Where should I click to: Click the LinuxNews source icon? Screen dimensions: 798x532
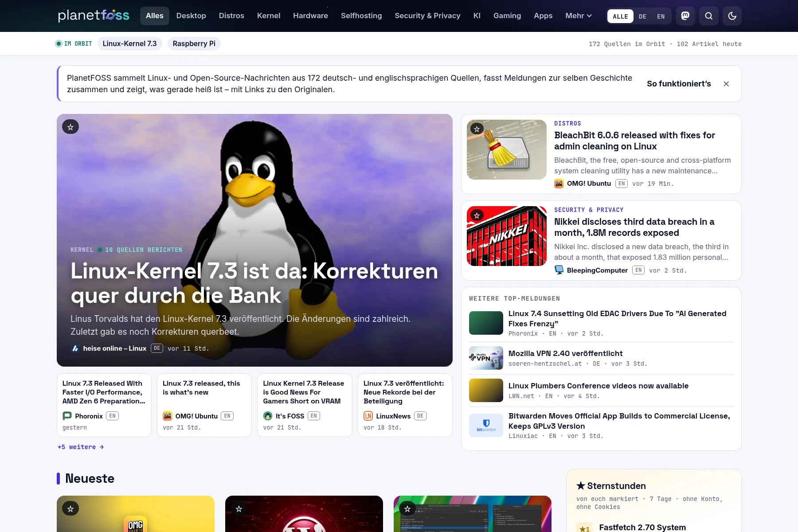(x=368, y=416)
